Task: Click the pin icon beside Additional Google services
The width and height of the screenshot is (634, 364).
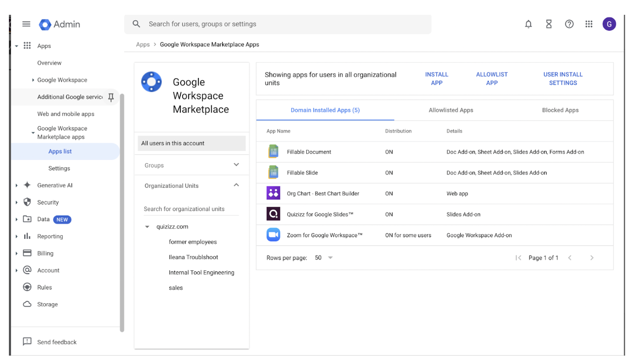Action: [x=111, y=97]
